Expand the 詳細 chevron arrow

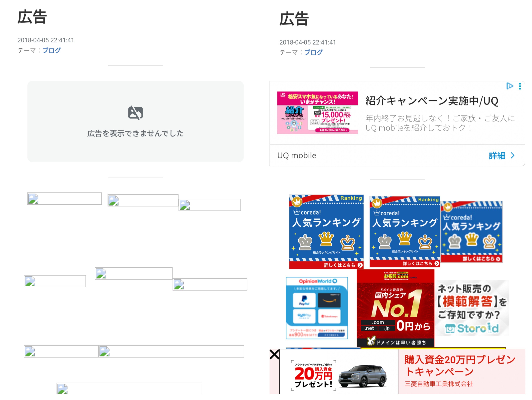pos(513,155)
